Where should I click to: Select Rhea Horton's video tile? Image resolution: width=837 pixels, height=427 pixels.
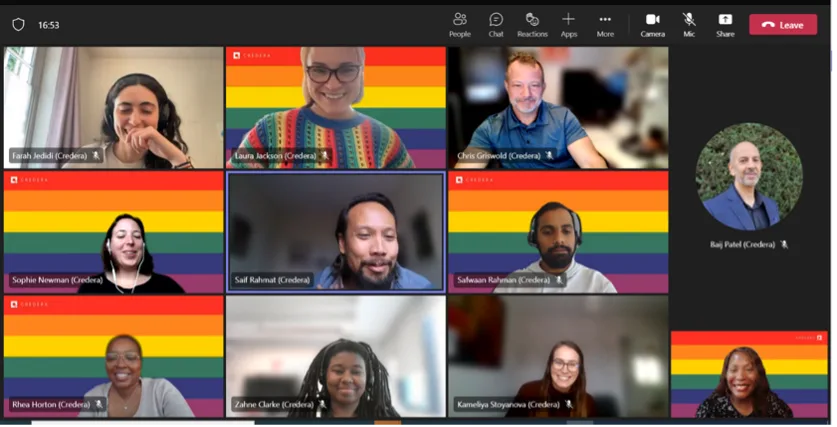tap(113, 357)
